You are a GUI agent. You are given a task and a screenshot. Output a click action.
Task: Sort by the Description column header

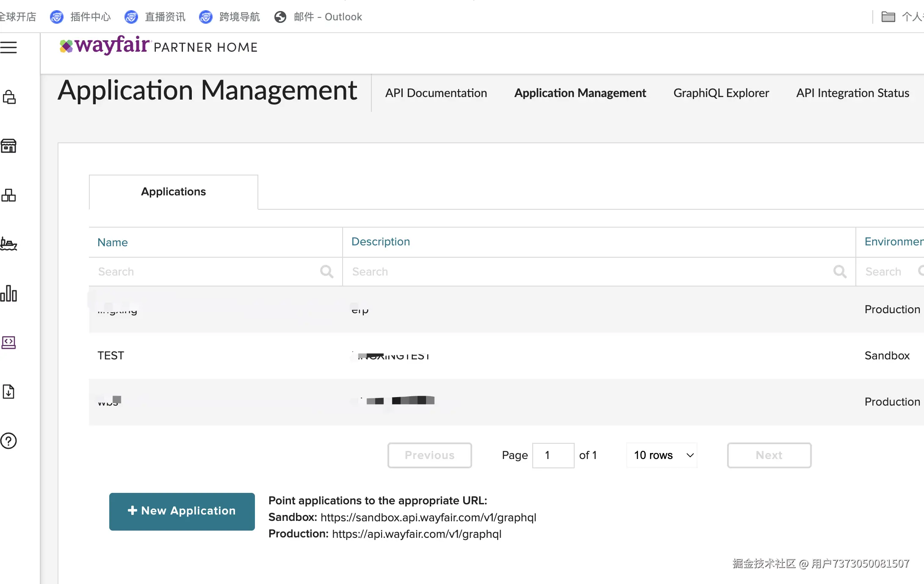tap(381, 242)
